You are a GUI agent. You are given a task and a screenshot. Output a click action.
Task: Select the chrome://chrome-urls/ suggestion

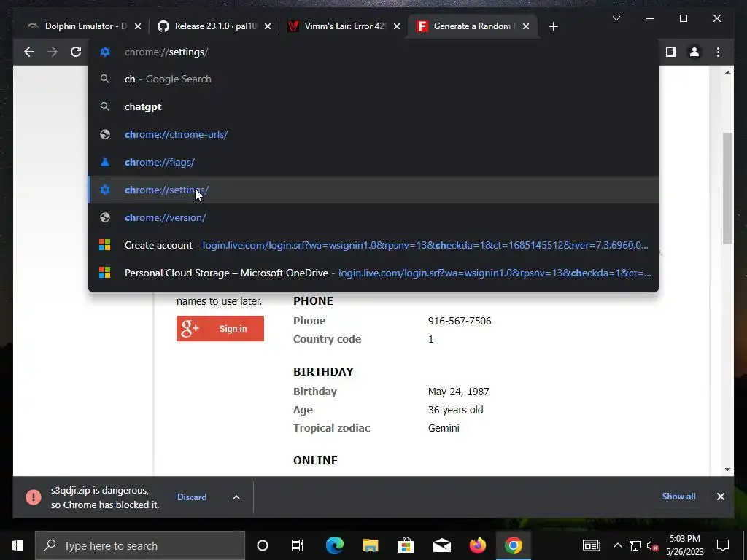tap(373, 134)
